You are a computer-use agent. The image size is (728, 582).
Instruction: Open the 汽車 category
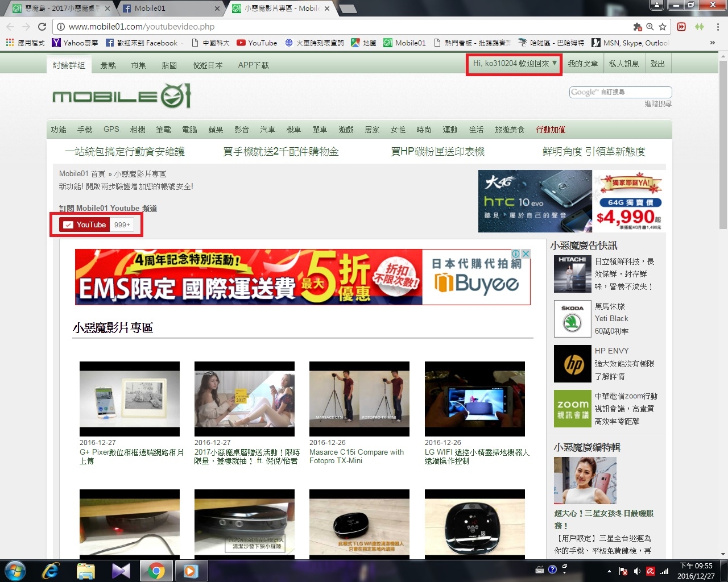pyautogui.click(x=268, y=130)
